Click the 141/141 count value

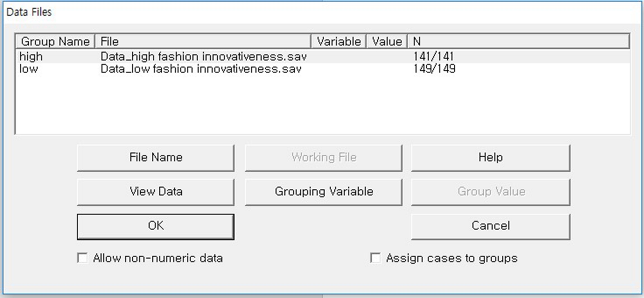click(433, 57)
